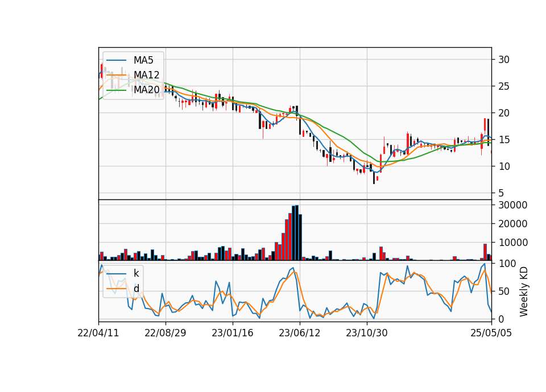Click the 22/04/11 date label
This screenshot has width=546, height=392.
coord(98,333)
